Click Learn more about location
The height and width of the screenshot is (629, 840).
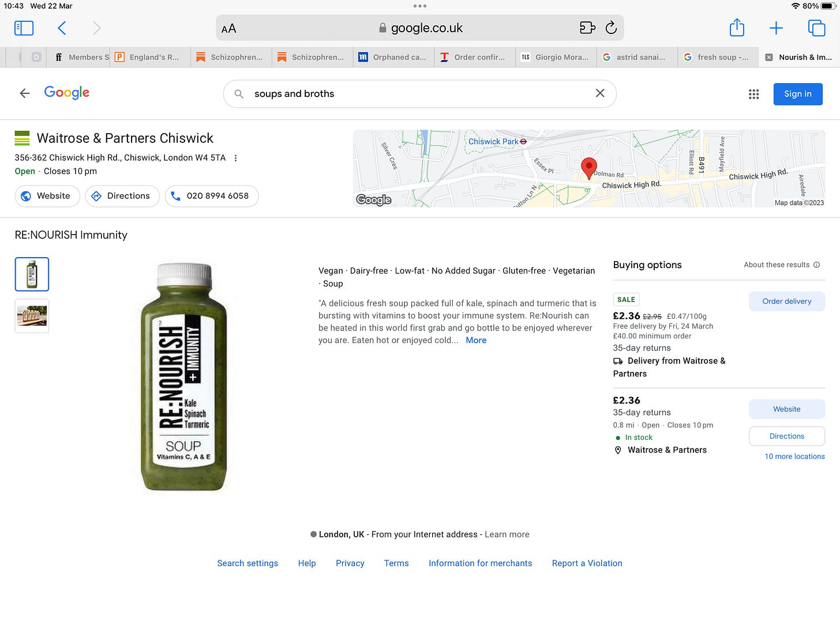(x=507, y=534)
